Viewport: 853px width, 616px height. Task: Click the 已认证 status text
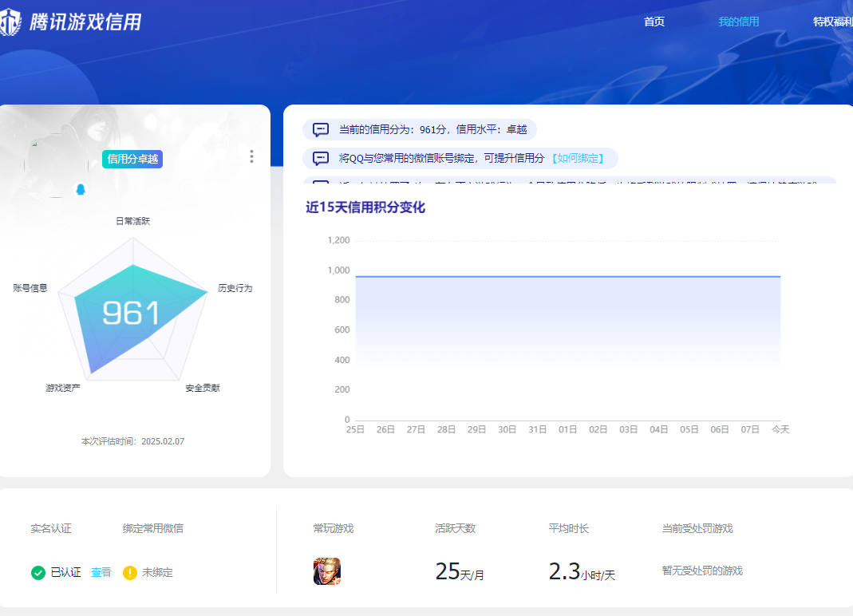coord(65,572)
